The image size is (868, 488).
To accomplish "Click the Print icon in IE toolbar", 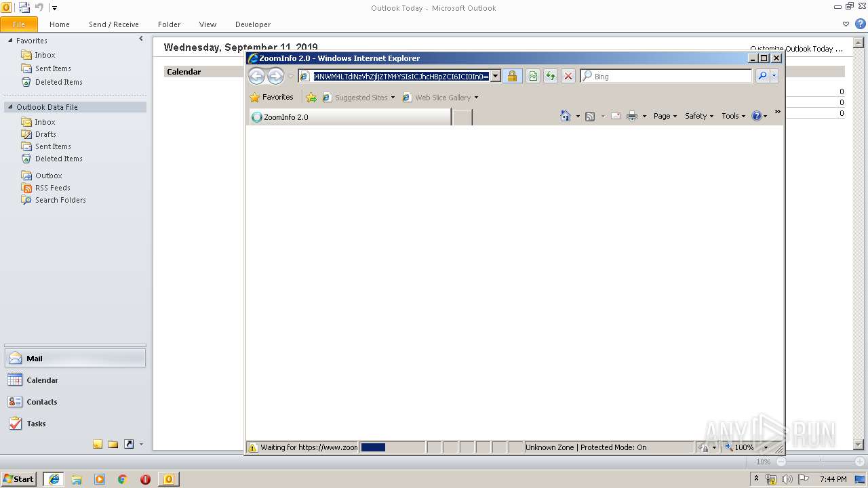I will 632,117.
